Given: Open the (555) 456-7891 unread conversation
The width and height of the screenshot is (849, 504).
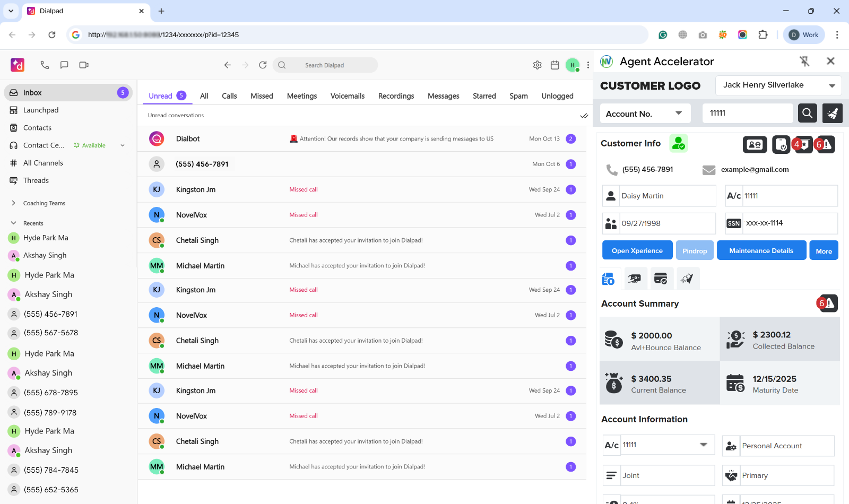Looking at the screenshot, I should click(x=362, y=164).
